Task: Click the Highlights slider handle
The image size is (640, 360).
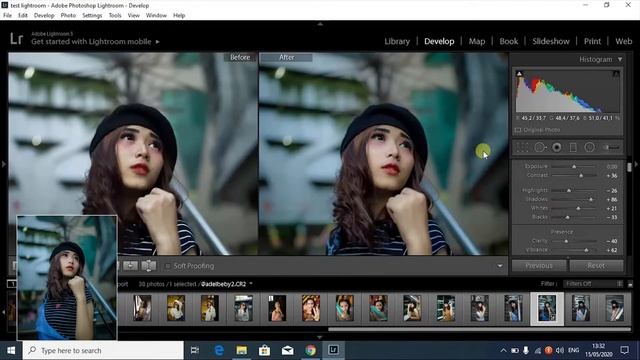Action: [x=569, y=191]
